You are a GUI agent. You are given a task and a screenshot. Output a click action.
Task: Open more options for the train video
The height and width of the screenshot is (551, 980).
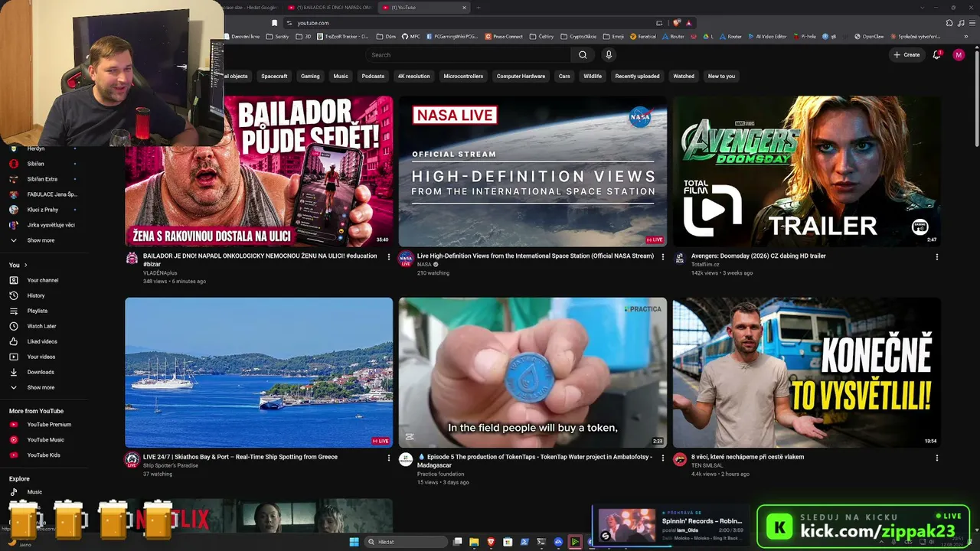936,458
